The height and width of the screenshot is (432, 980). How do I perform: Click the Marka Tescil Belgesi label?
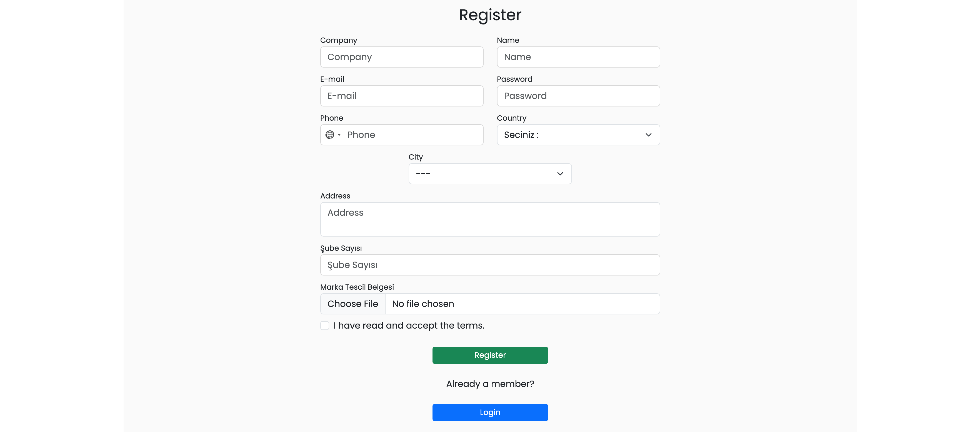pyautogui.click(x=357, y=287)
